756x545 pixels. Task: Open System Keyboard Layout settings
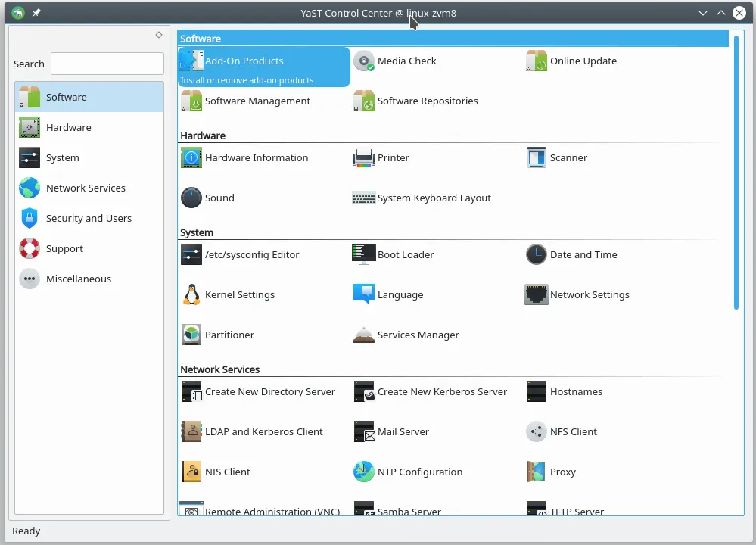[x=433, y=198]
